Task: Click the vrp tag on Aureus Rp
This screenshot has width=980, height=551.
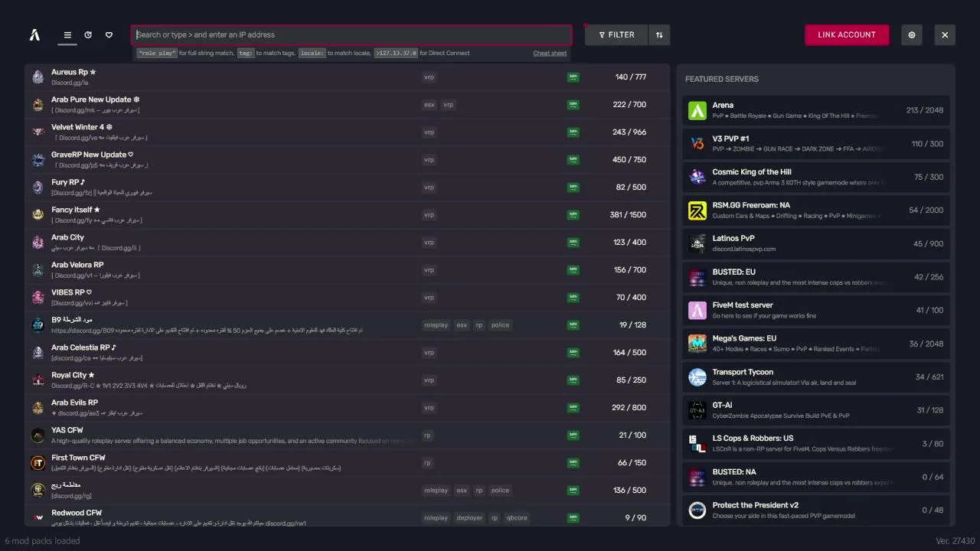Action: (429, 77)
